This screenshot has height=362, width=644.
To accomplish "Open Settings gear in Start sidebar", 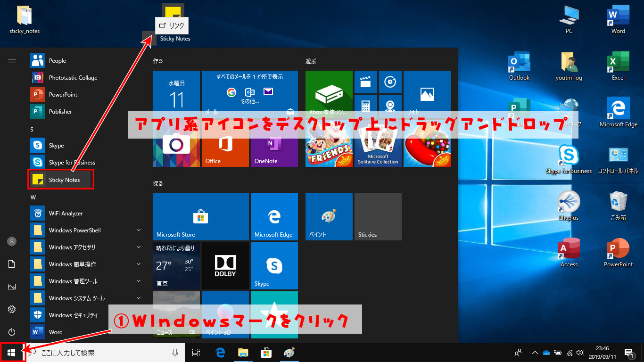I will click(x=12, y=309).
